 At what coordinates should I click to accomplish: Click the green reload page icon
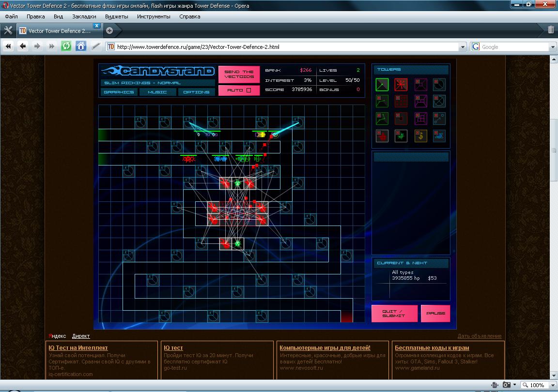(x=66, y=46)
